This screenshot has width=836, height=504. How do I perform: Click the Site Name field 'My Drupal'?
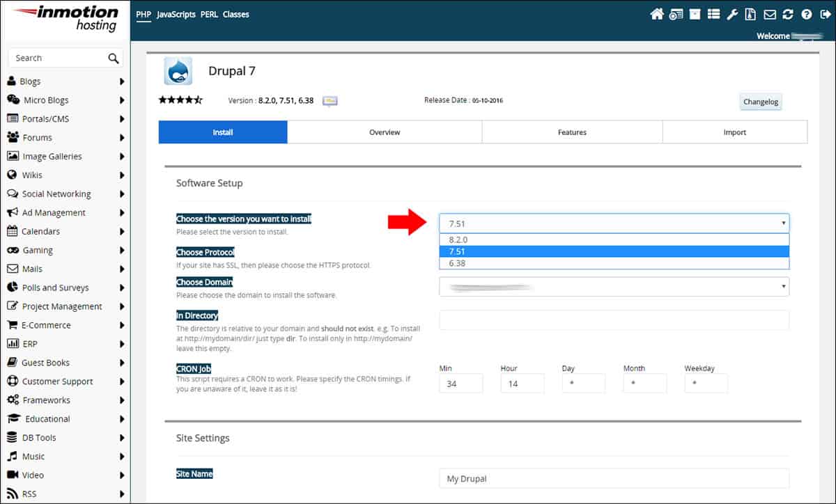[x=614, y=478]
